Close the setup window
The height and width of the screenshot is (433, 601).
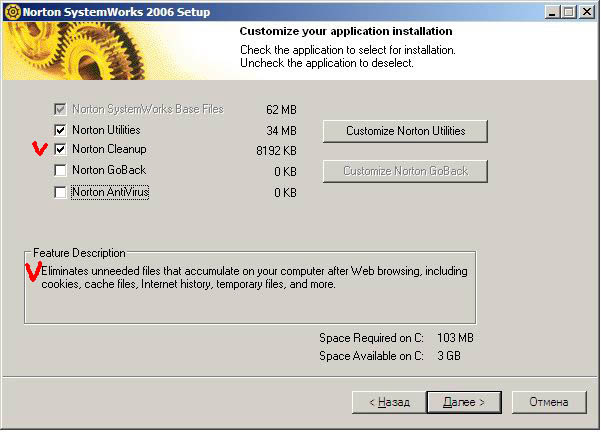[x=586, y=12]
